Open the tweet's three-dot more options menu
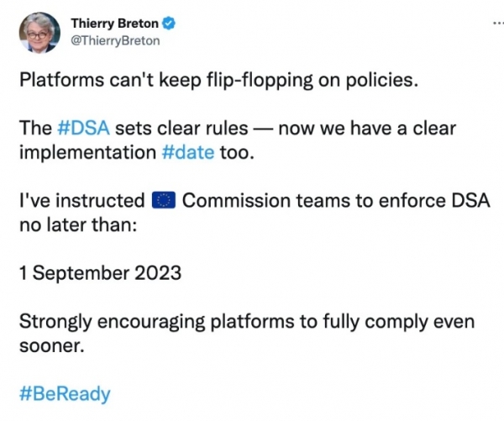 pyautogui.click(x=498, y=24)
